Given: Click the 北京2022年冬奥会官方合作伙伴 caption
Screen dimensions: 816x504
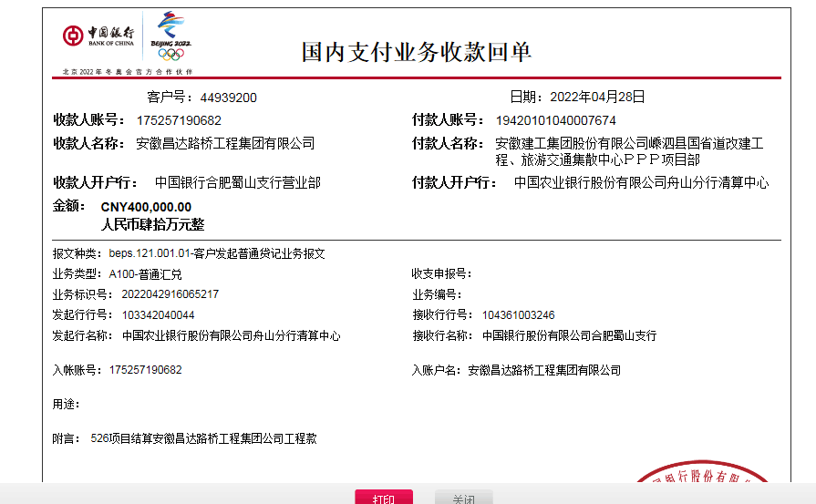Looking at the screenshot, I should point(128,71).
